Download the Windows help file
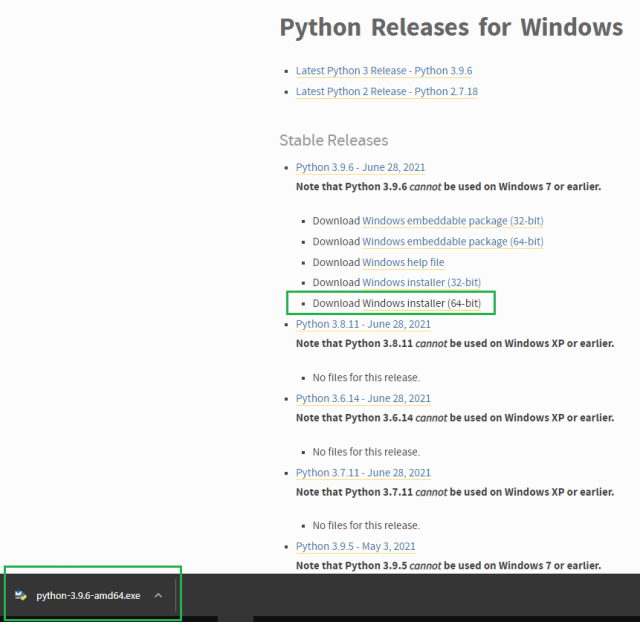 (403, 262)
